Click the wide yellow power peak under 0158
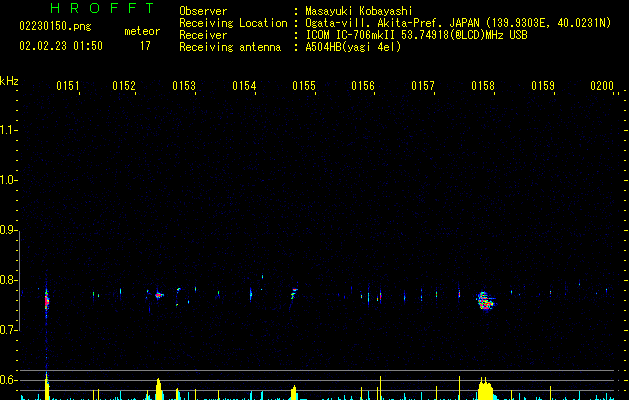The height and width of the screenshot is (400, 629). 485,389
